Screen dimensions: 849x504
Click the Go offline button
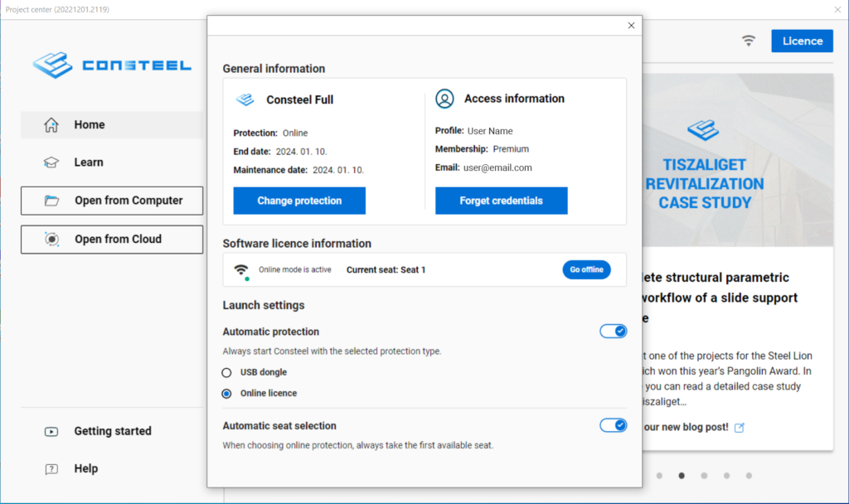586,269
